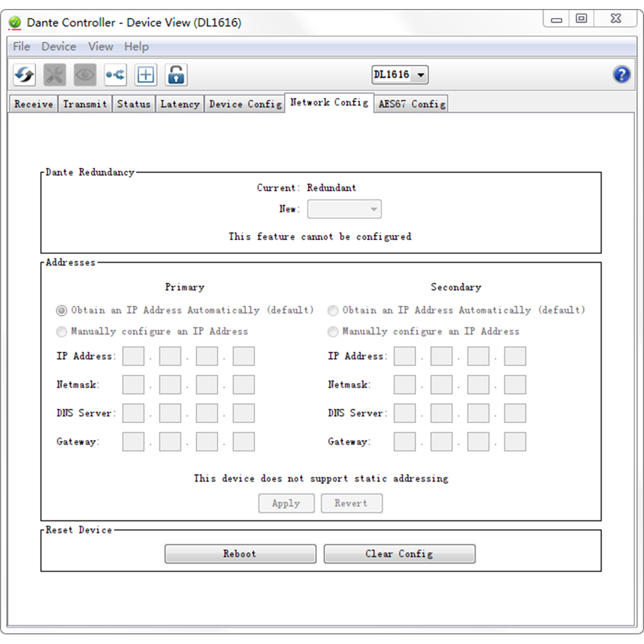The width and height of the screenshot is (644, 644).
Task: Click second octet of Secondary Gateway
Action: pos(442,442)
